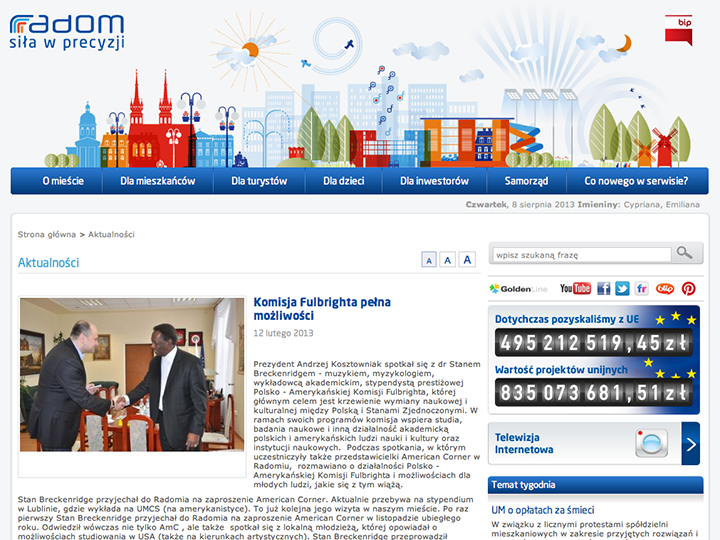The image size is (720, 540).
Task: Open the 'Dla inwestorów' menu
Action: 434,181
